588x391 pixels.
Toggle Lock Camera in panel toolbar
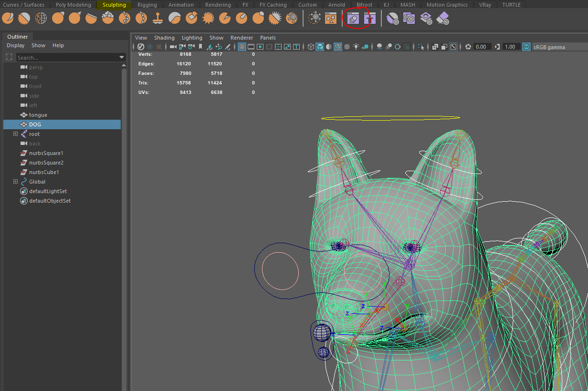click(x=182, y=47)
